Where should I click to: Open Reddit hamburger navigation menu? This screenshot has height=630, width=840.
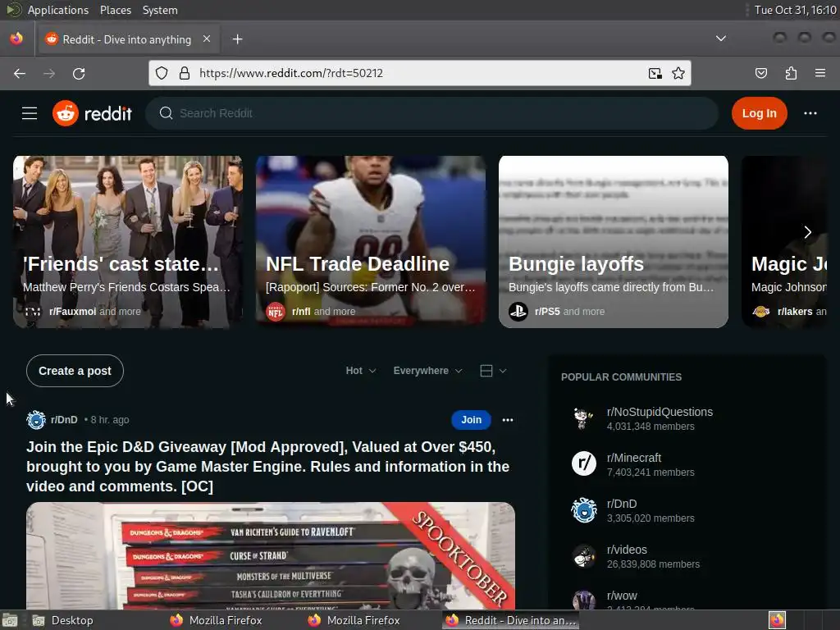30,113
